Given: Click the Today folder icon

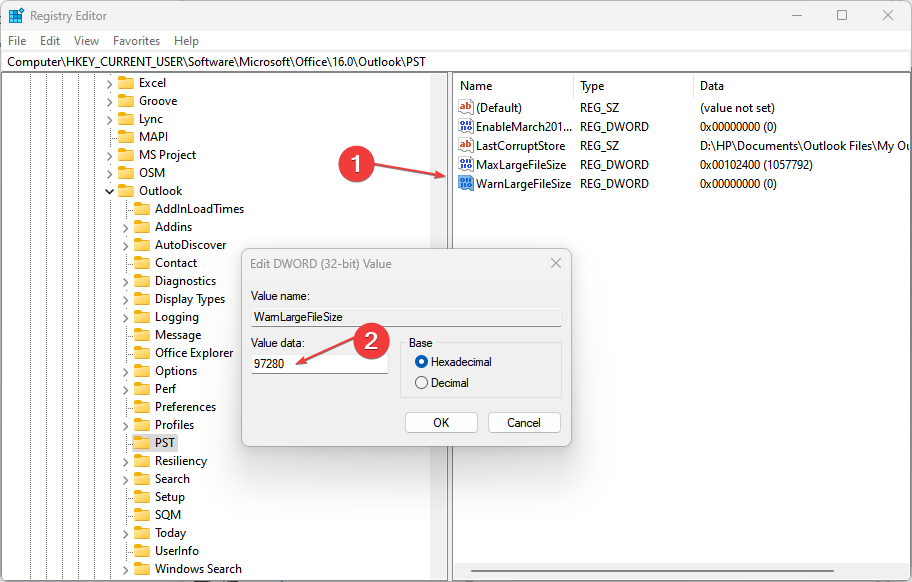Looking at the screenshot, I should (142, 533).
